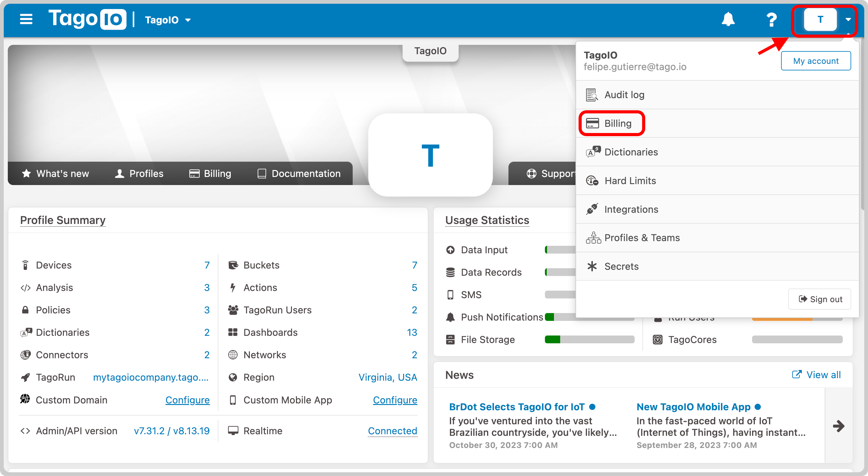Open Secrets menu entry
The image size is (868, 476).
point(717,266)
